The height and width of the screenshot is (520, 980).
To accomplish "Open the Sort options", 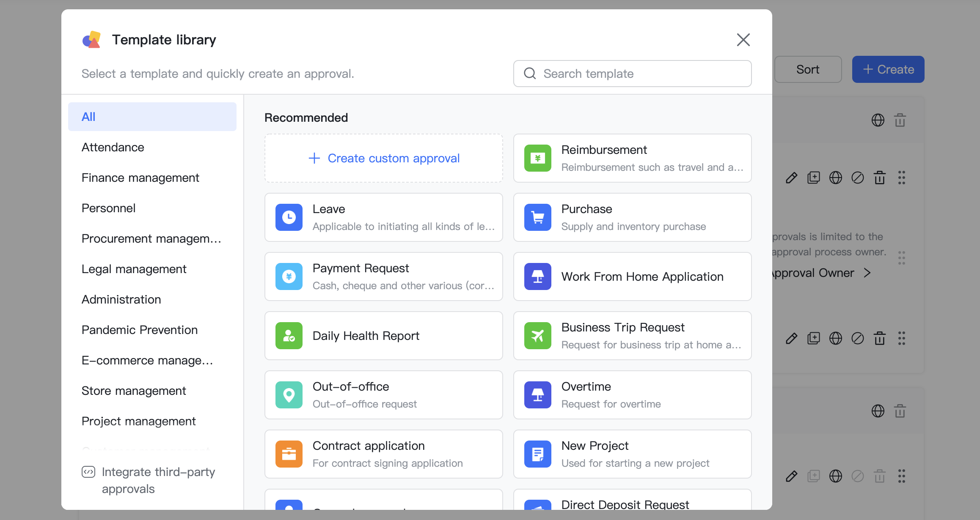I will click(807, 69).
